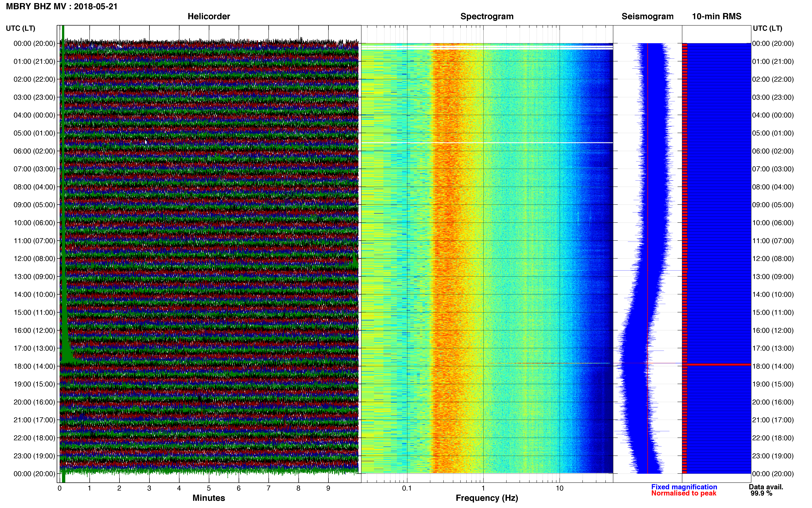Click the left '16:00 (12:00)' time label

(34, 330)
